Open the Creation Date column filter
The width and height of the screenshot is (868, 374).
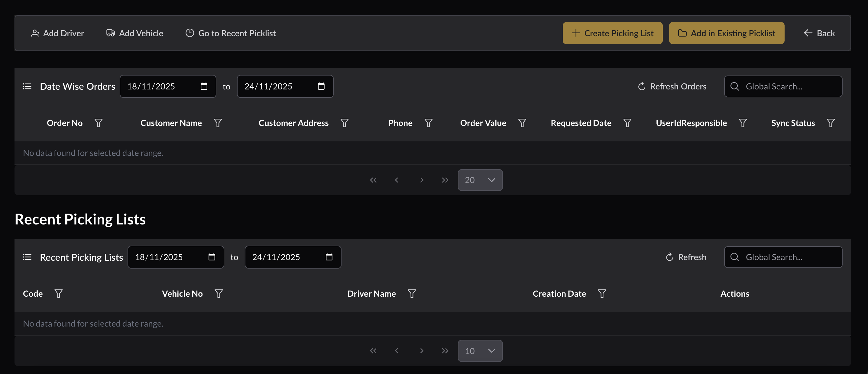click(x=602, y=293)
